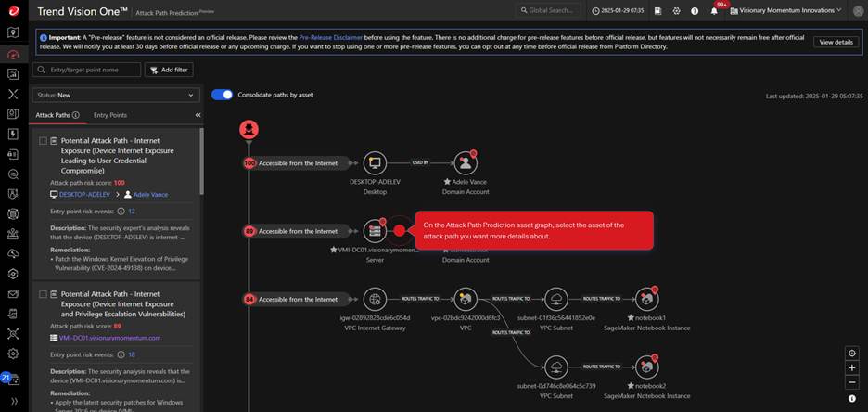Open the DESKTOP-ADELEV link in path card
Viewport: 868px width, 412px height.
pos(84,194)
